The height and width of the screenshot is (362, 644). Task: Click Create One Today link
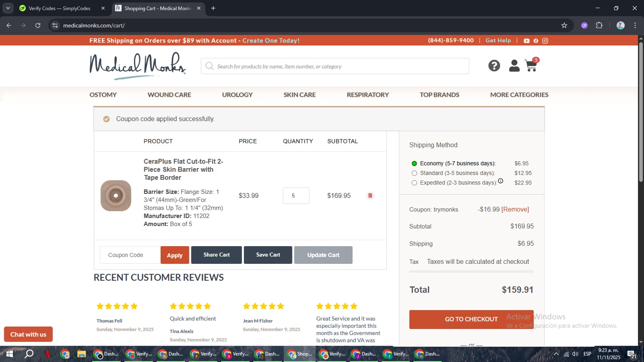271,41
